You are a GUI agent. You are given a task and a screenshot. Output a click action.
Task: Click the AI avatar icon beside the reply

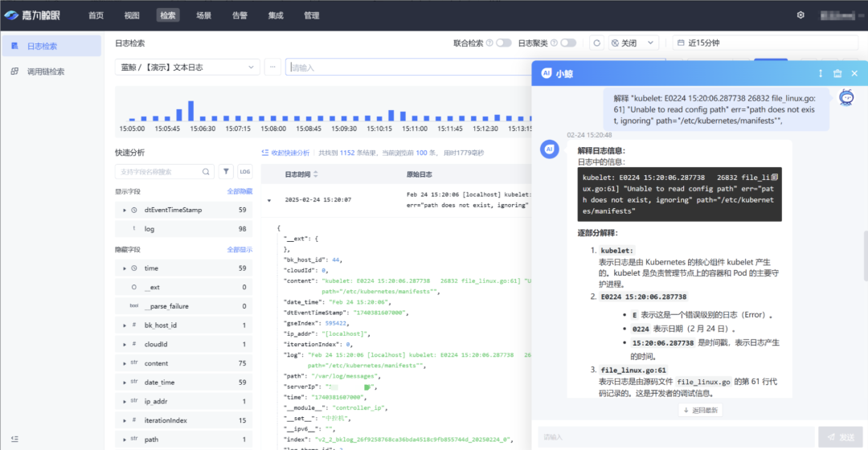coord(549,149)
